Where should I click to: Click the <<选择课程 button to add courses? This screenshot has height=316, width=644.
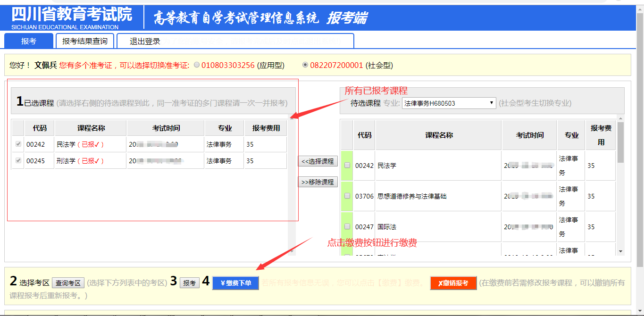coord(318,161)
